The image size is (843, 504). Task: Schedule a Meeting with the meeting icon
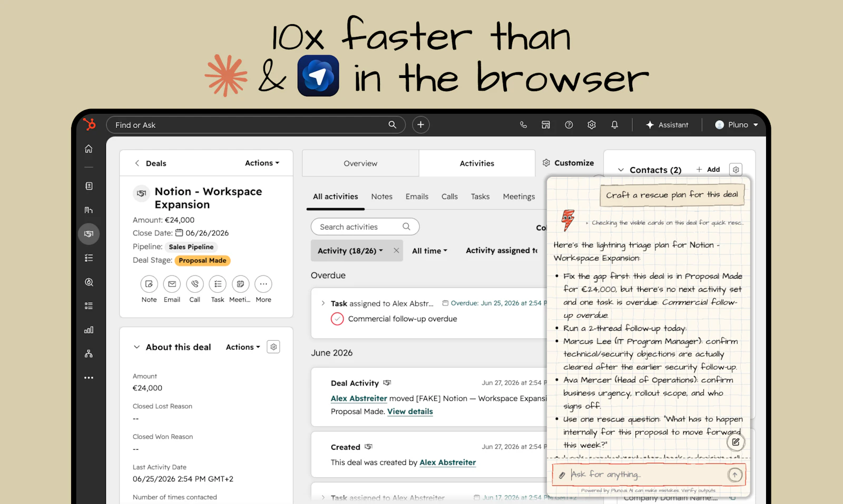tap(240, 284)
